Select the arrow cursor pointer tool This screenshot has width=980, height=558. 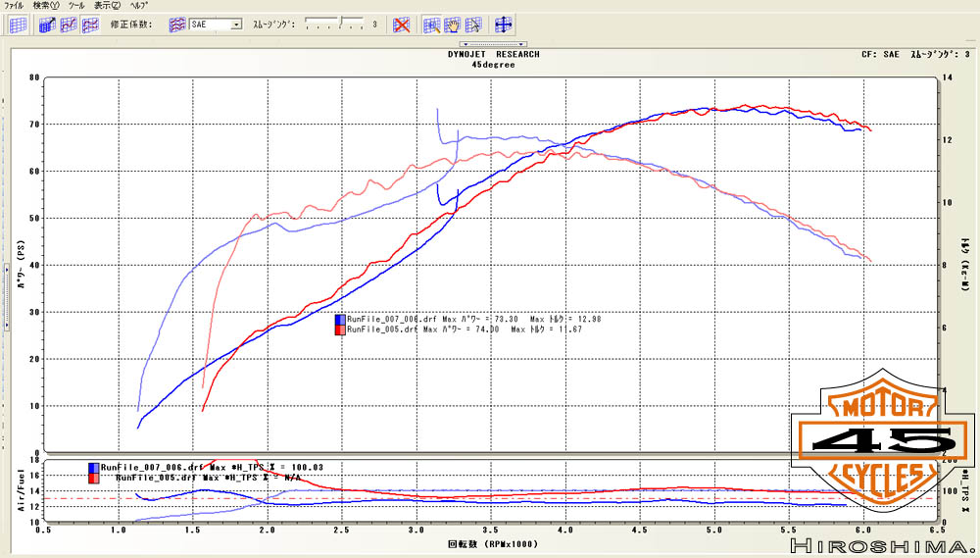[473, 25]
